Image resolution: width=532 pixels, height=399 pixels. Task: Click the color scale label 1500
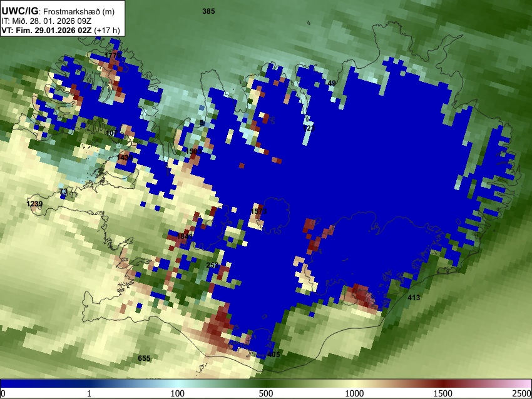tap(443, 393)
